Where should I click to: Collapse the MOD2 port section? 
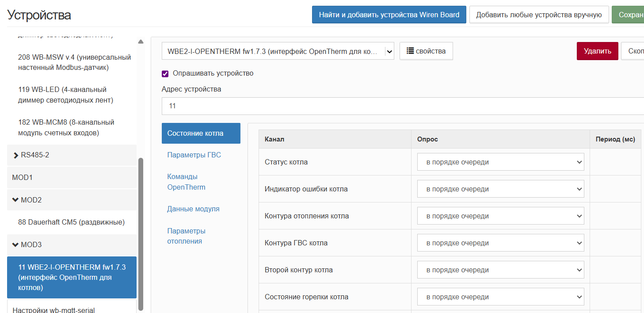click(x=16, y=200)
